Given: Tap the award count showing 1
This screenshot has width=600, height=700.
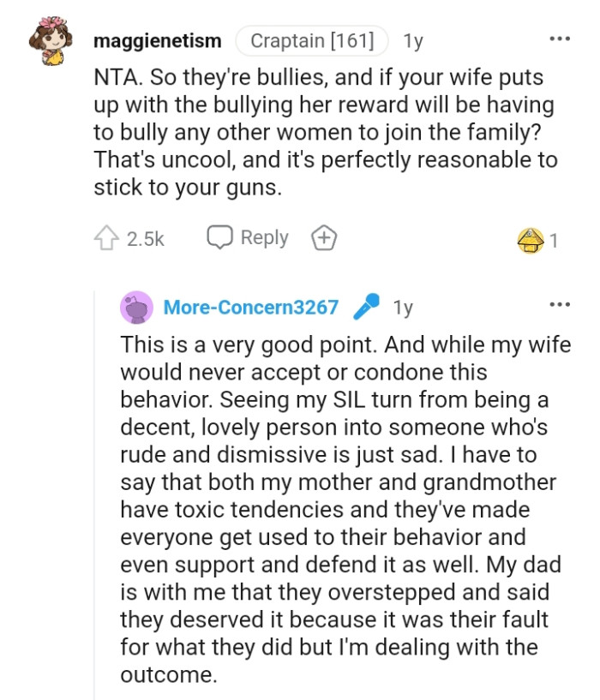Looking at the screenshot, I should [555, 237].
